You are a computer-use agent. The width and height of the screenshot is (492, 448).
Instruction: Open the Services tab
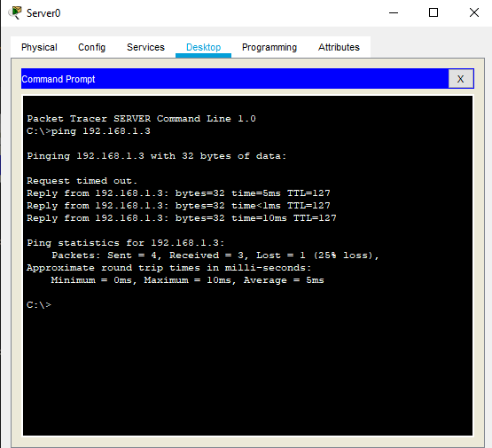(x=145, y=47)
